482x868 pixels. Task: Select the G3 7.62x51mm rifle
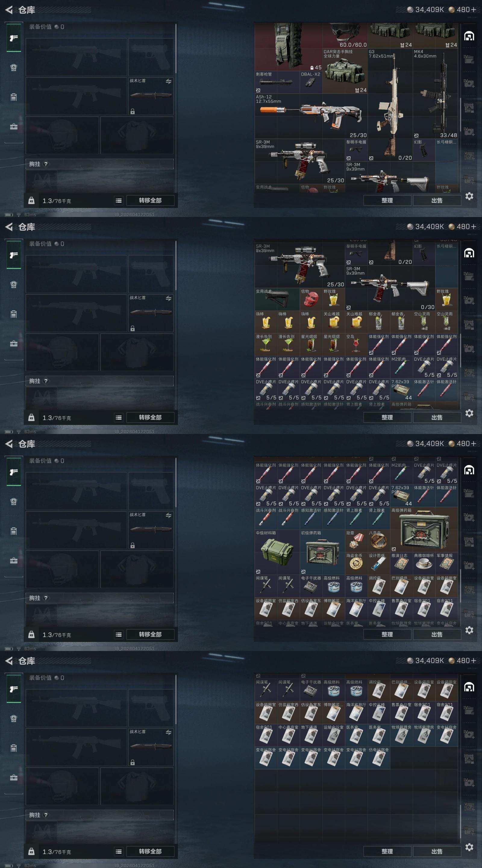[x=390, y=105]
